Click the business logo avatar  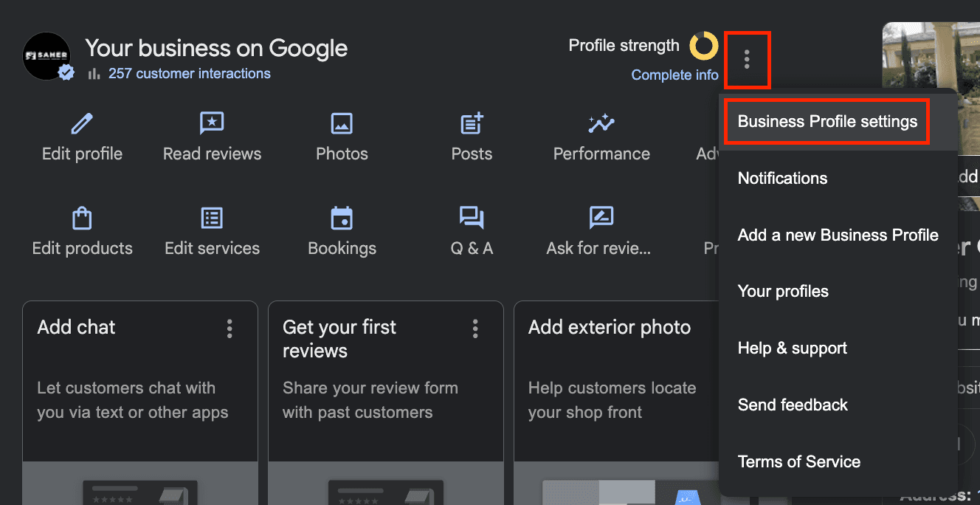(46, 56)
